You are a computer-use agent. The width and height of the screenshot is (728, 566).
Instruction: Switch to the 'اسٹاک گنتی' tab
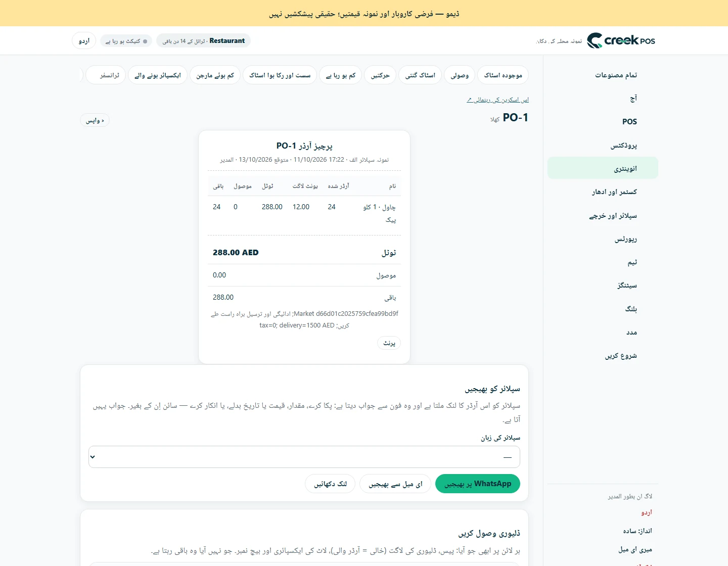[420, 75]
